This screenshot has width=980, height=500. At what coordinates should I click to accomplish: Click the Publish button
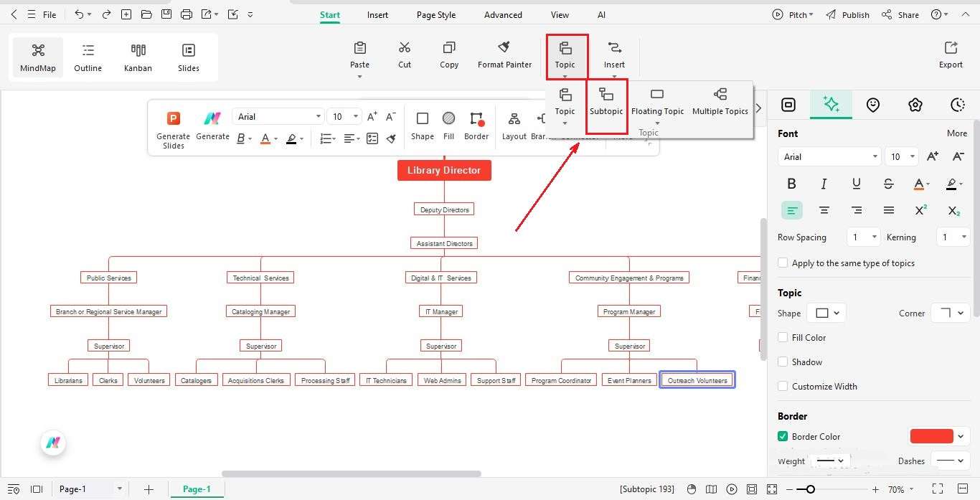[854, 14]
